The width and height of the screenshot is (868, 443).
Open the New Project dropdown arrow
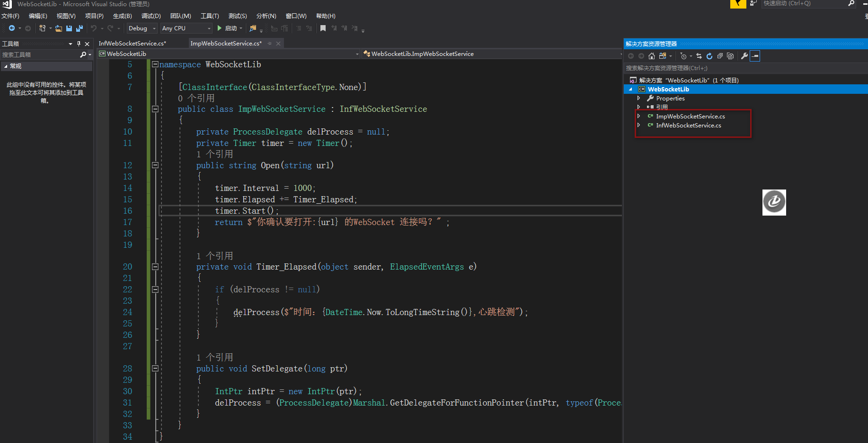(51, 28)
